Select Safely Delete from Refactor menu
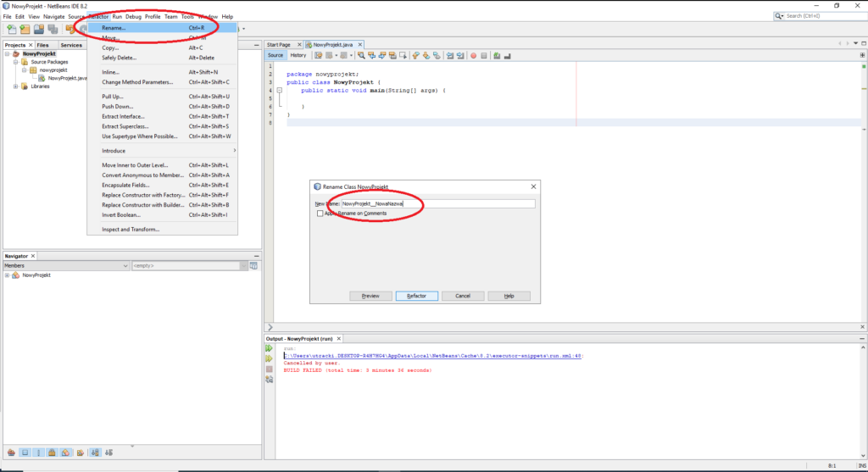The width and height of the screenshot is (868, 472). 118,58
